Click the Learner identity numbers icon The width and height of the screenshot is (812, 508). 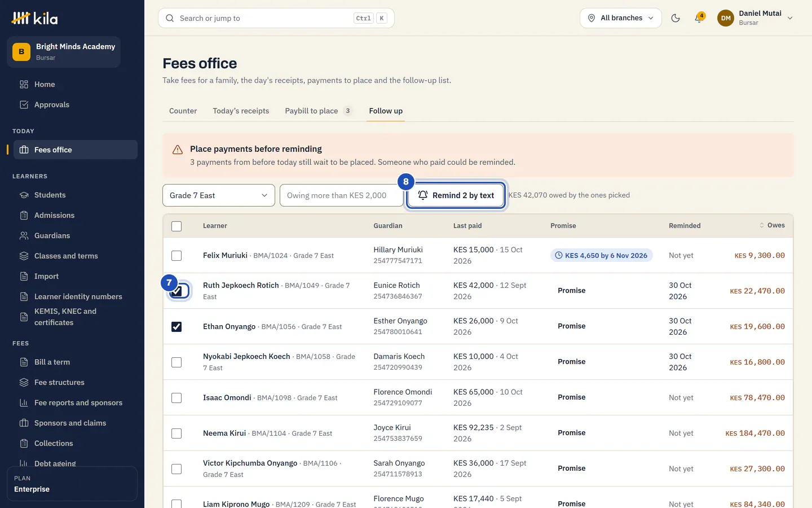point(24,296)
